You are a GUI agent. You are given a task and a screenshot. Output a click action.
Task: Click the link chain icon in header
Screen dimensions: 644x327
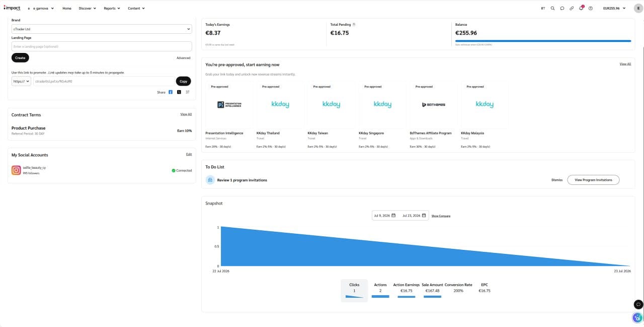[572, 8]
